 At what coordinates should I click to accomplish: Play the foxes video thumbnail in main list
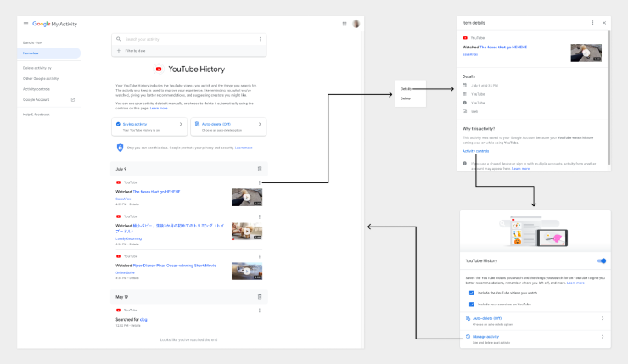247,198
